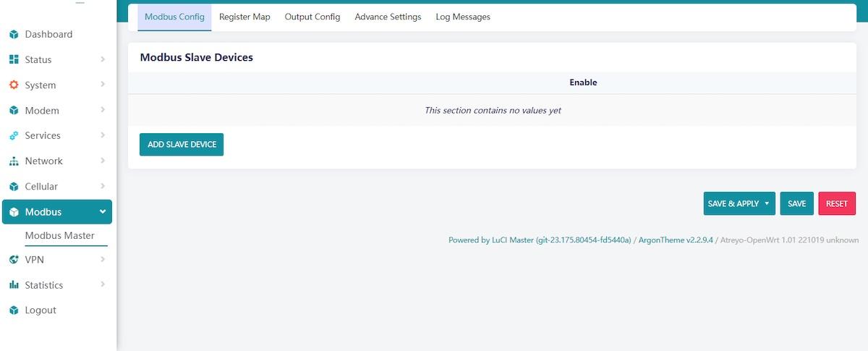The image size is (868, 351).
Task: Switch to the Register Map tab
Action: pos(244,17)
